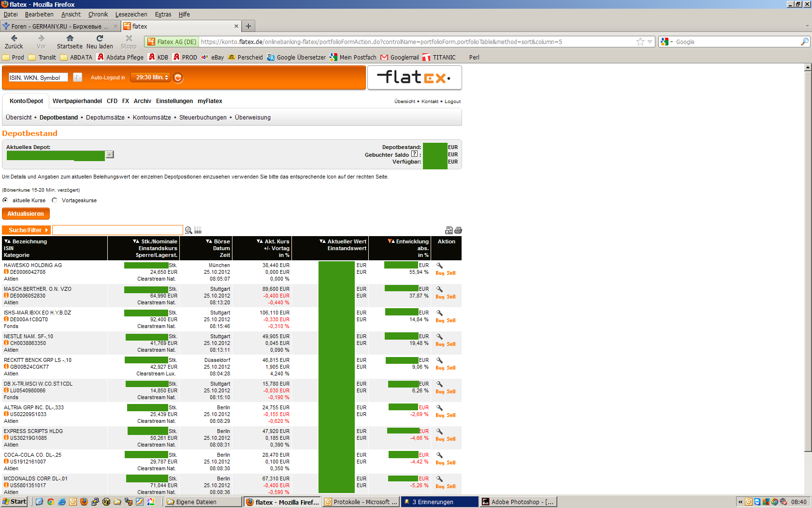Click info icon beside ISIN US02209S1033
The image size is (812, 508).
6,414
